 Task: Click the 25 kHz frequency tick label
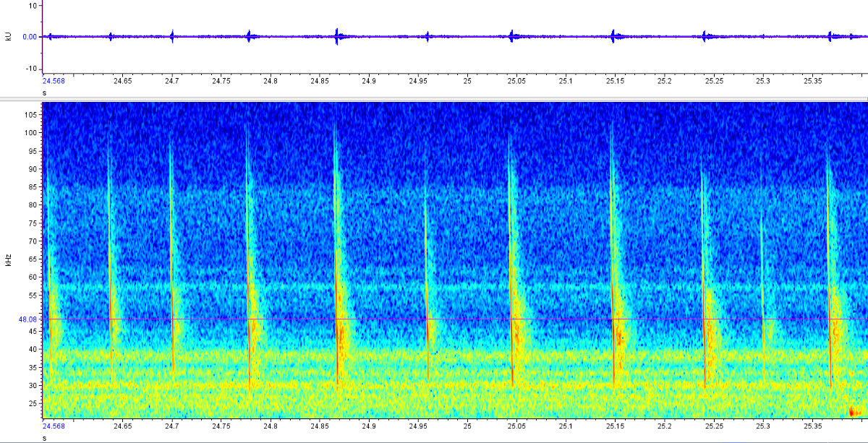coord(33,403)
